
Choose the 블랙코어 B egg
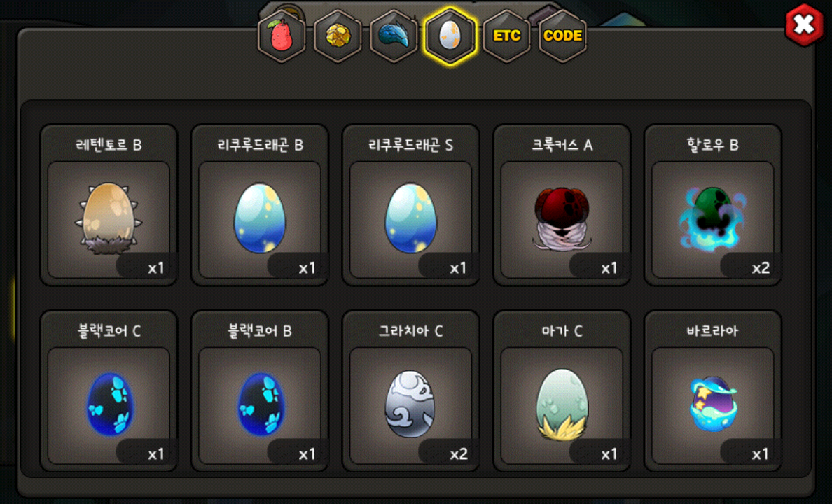click(x=260, y=391)
